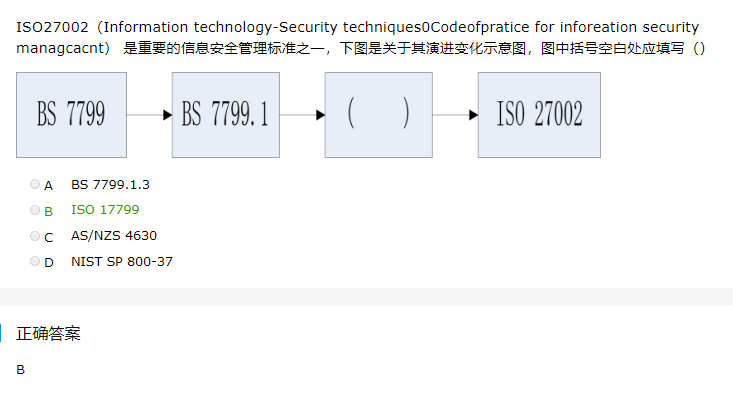Click the BS 7799.1 diagram box
Screen dimensions: 733x413
[226, 115]
